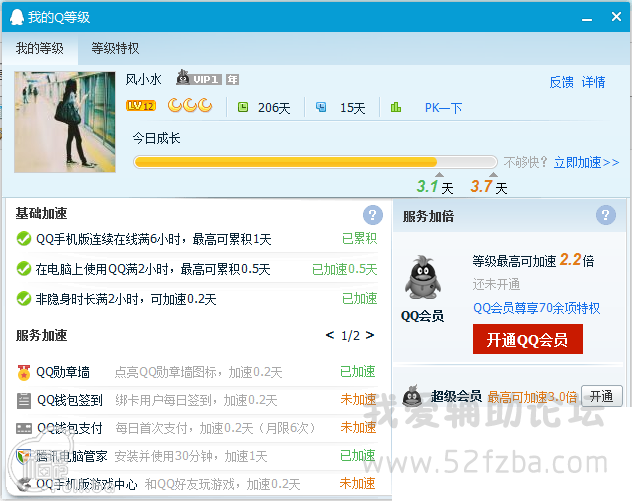Click 未加速 status for QQ手机版游戏中心

pyautogui.click(x=358, y=483)
